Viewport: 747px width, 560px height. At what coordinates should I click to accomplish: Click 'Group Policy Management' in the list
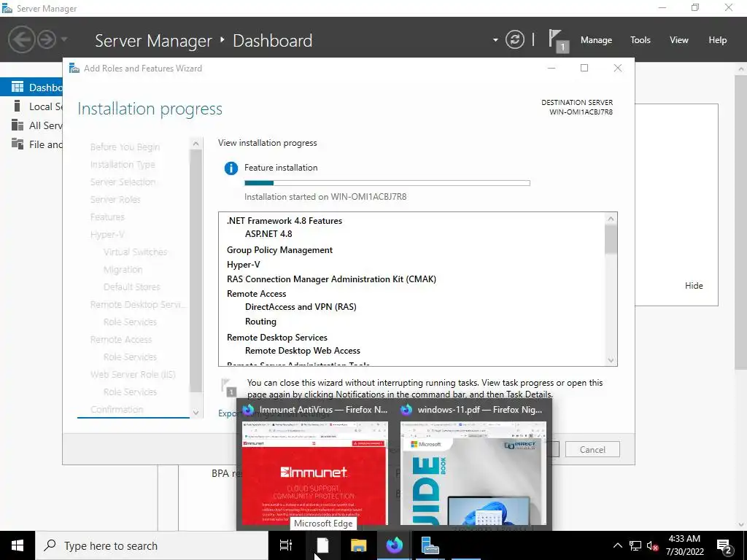click(x=279, y=250)
